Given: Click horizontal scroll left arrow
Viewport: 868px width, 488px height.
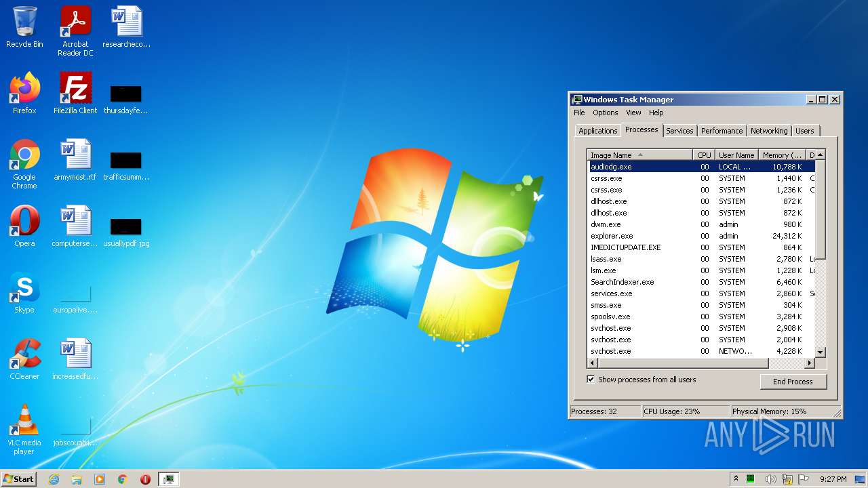Looking at the screenshot, I should 593,363.
